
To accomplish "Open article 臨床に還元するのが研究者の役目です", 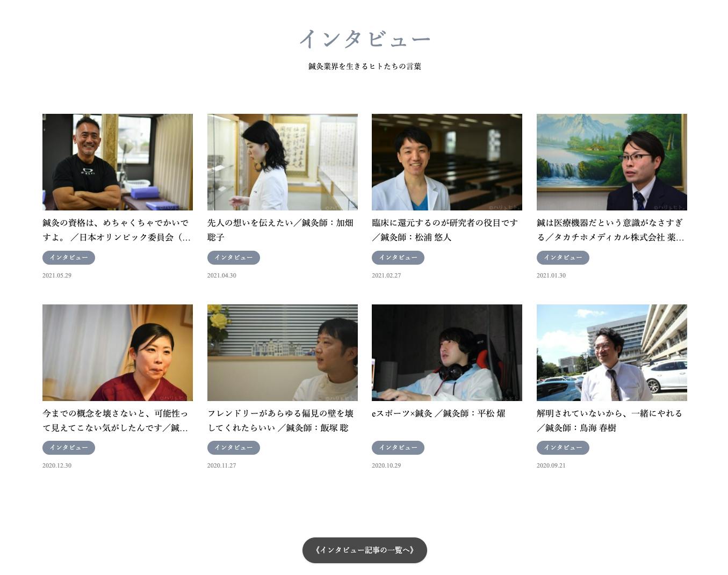I will point(445,230).
